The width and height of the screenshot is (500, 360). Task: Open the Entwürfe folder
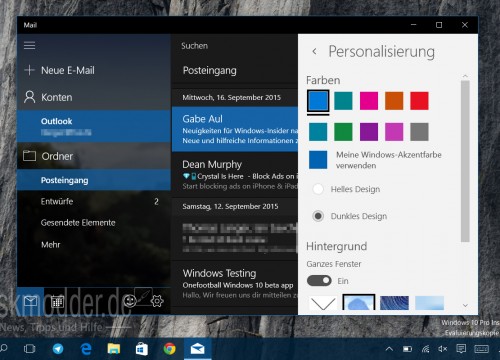(94, 201)
